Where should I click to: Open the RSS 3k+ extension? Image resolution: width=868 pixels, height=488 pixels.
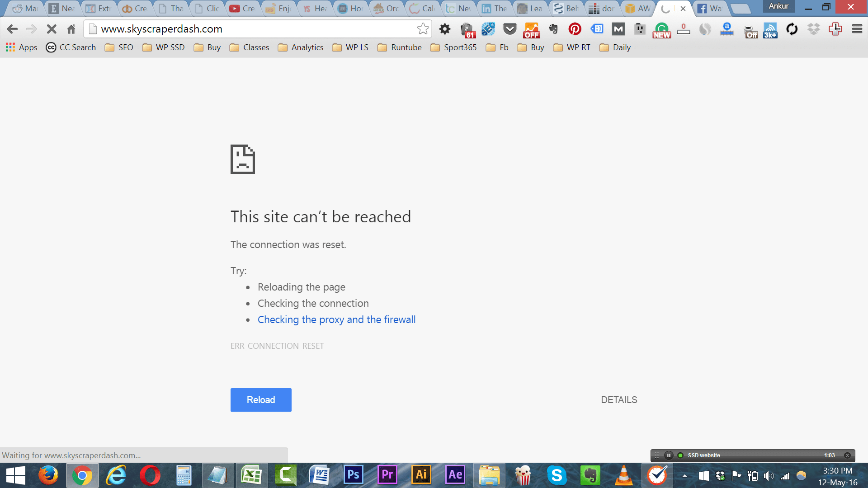(770, 30)
